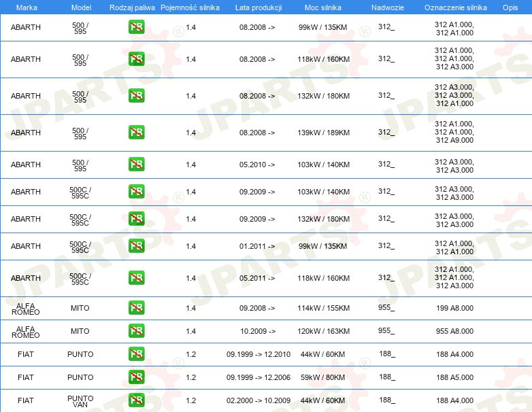Select production date 10.2009 ->
532x412 pixels.
(258, 331)
